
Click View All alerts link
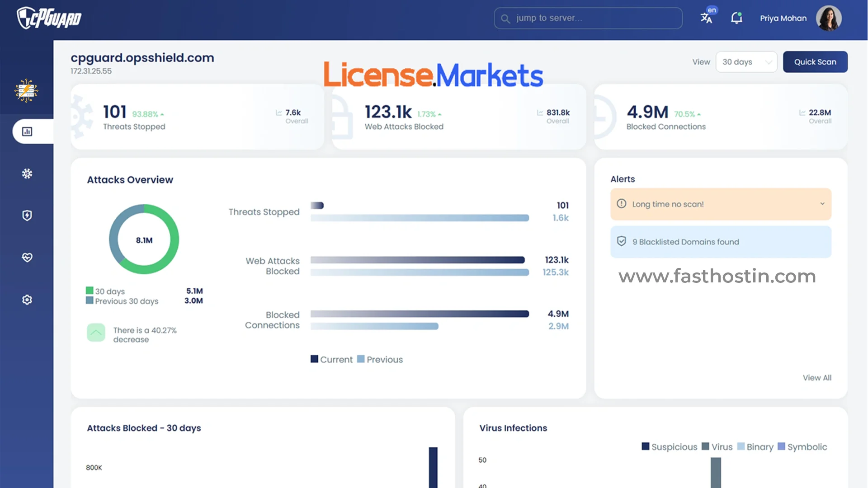tap(817, 378)
